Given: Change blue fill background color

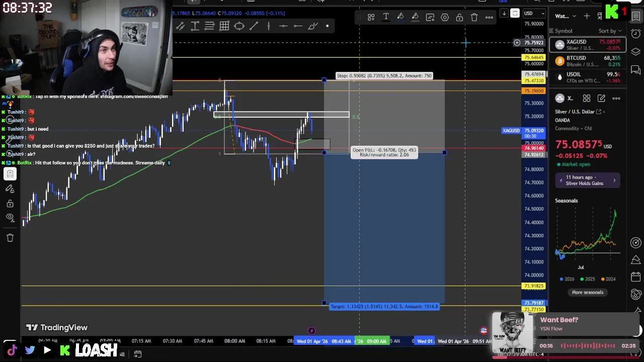Looking at the screenshot, I should click(x=400, y=18).
